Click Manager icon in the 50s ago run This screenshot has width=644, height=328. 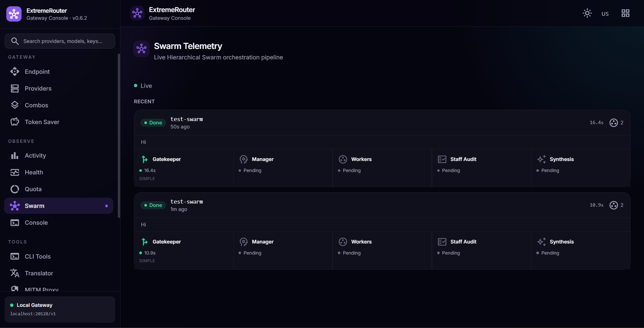244,159
